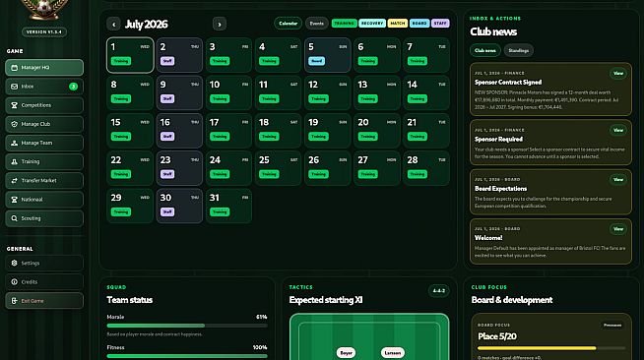
Task: Click the Place 5/20 progress bar
Action: tap(551, 348)
